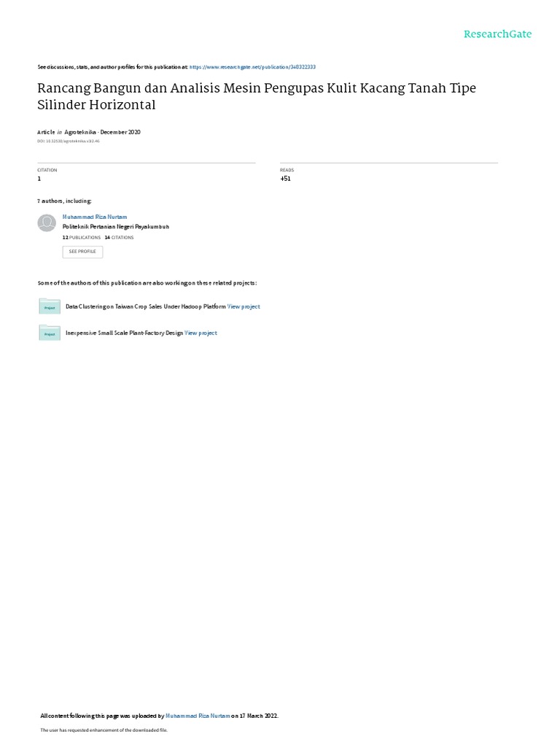560x747 pixels.
Task: Click Politeknik Pertanian Negeri Payakumbuh affiliation
Action: (116, 227)
